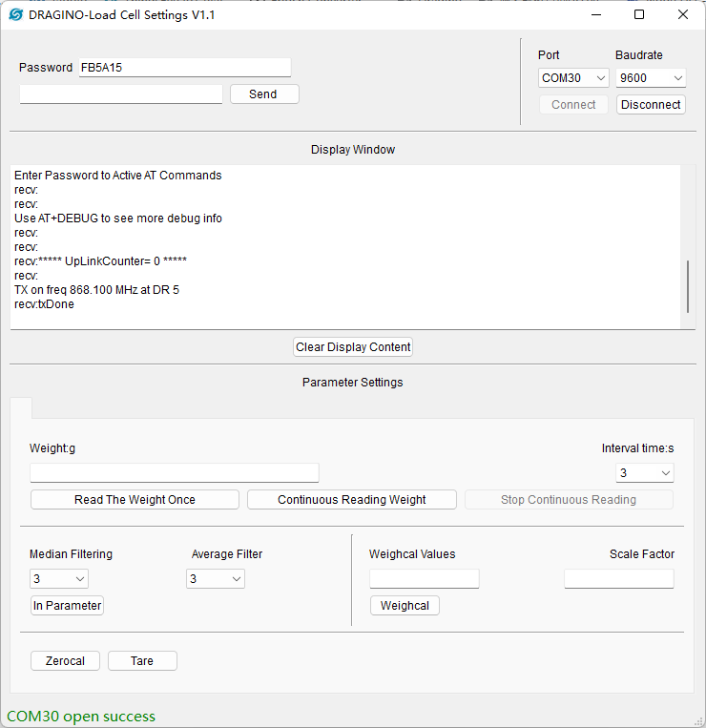Click the Tare button
This screenshot has height=728, width=706.
click(x=142, y=660)
